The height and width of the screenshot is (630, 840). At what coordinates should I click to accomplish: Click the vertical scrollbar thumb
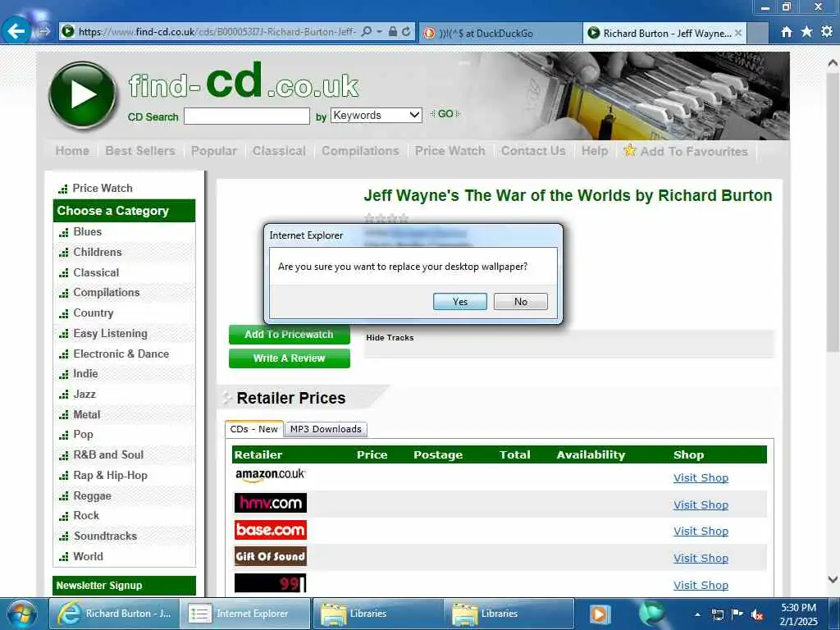(833, 212)
